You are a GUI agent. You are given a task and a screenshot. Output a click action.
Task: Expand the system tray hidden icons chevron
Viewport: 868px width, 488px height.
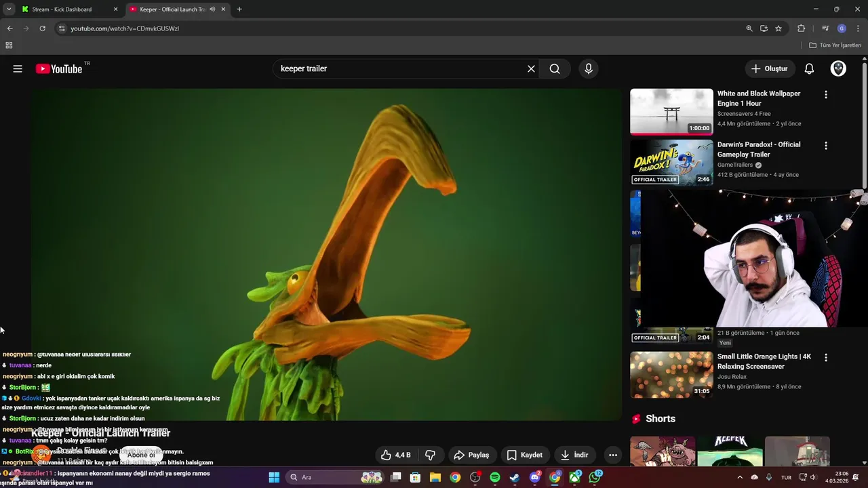pyautogui.click(x=740, y=477)
